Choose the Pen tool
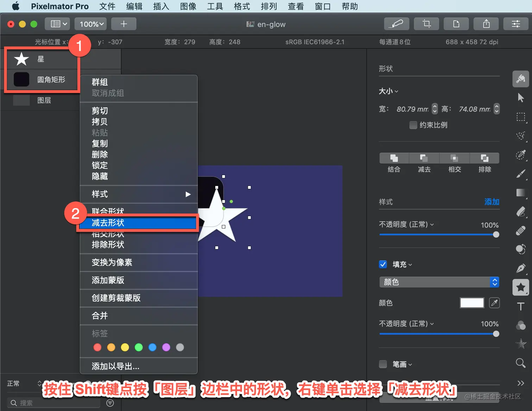 [x=521, y=268]
